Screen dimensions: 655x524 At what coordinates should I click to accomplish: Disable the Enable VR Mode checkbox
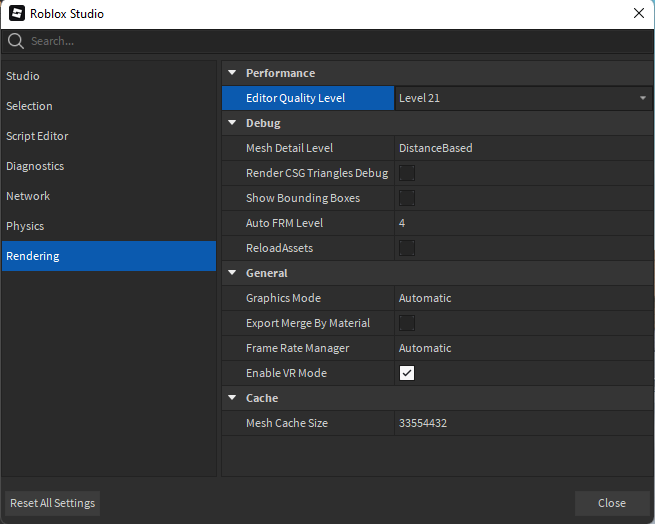click(x=407, y=373)
